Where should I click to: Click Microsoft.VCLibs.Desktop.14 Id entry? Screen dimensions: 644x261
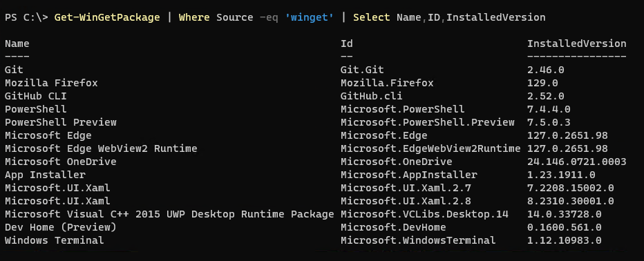pos(424,214)
